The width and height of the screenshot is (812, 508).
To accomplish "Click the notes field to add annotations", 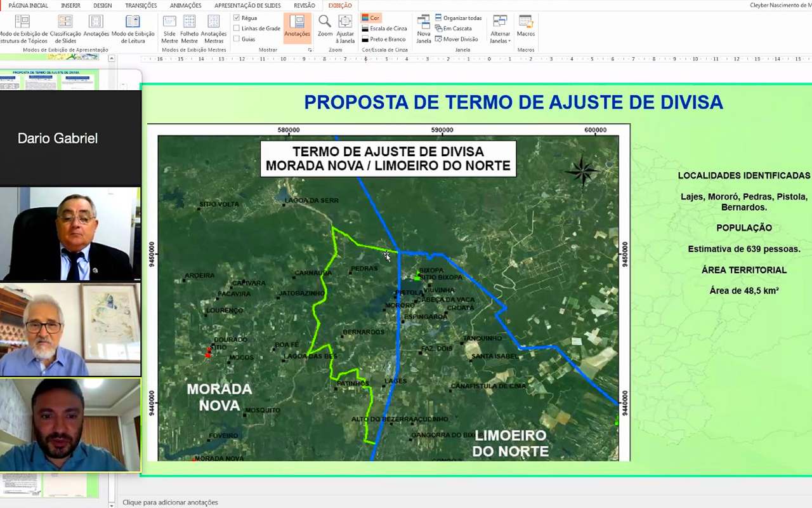I will [170, 502].
